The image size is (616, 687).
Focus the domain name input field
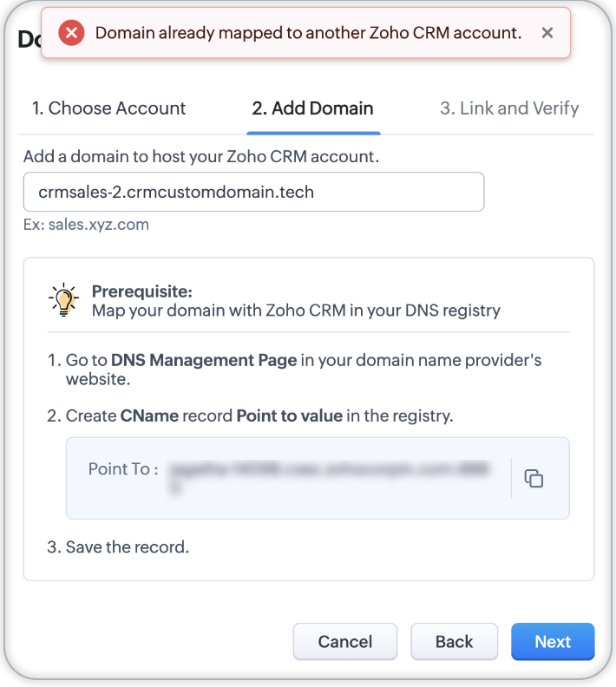[x=253, y=192]
